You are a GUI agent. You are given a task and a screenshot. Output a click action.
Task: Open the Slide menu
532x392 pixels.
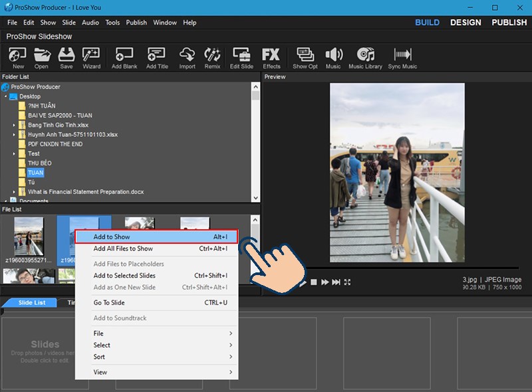coord(69,23)
